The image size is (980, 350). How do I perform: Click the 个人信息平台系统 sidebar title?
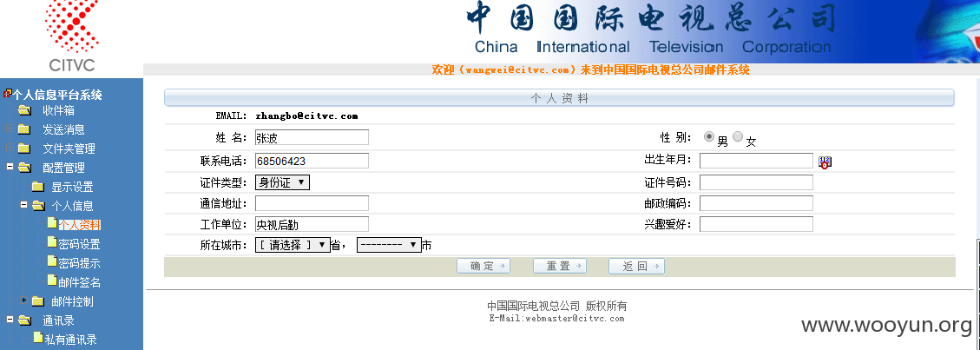pyautogui.click(x=57, y=95)
